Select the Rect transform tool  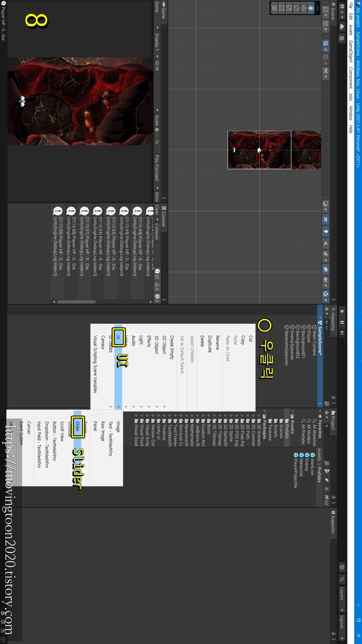tap(282, 8)
